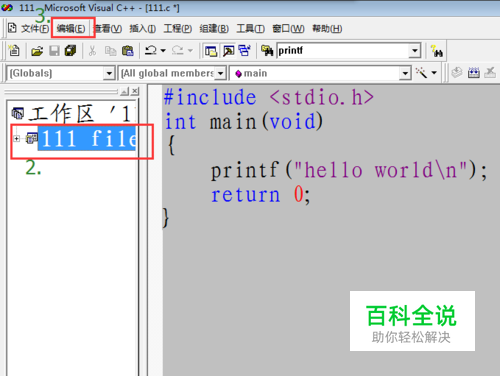500x376 pixels.
Task: Open a file with the Open icon
Action: coord(37,51)
